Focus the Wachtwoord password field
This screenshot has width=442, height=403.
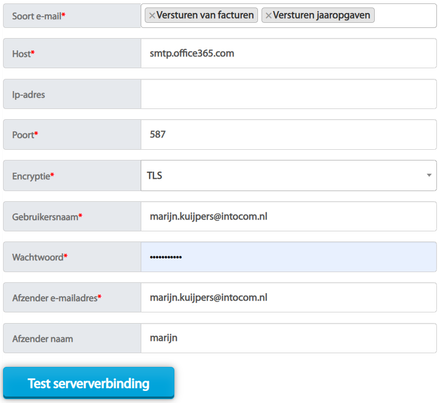[289, 257]
